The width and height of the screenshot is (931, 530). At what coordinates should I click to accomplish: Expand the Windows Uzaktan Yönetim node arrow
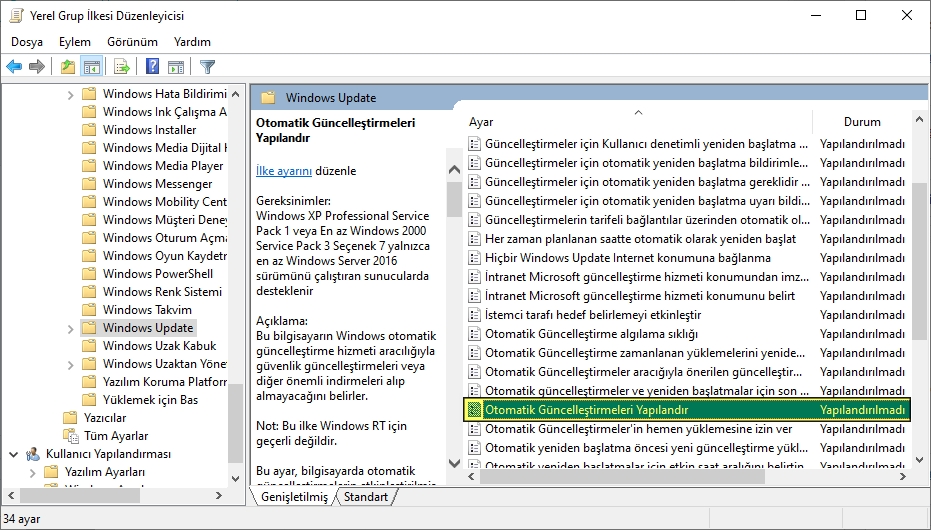point(70,364)
